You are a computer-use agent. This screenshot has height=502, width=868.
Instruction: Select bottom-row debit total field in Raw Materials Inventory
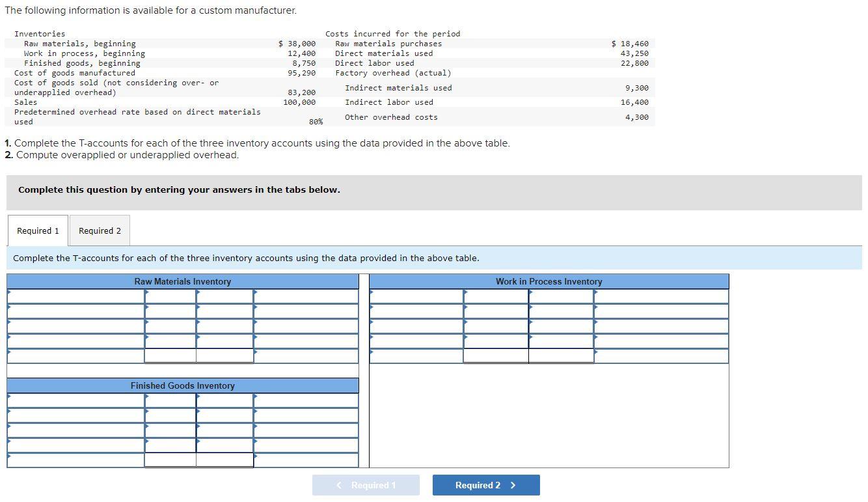pyautogui.click(x=170, y=356)
